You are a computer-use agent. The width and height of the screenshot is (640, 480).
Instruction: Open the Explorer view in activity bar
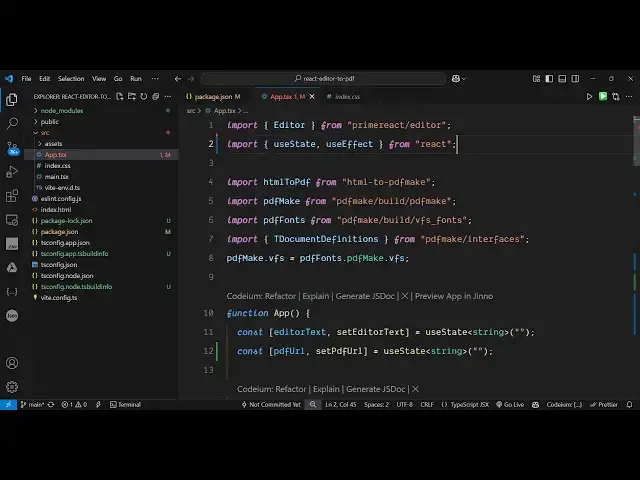[12, 99]
